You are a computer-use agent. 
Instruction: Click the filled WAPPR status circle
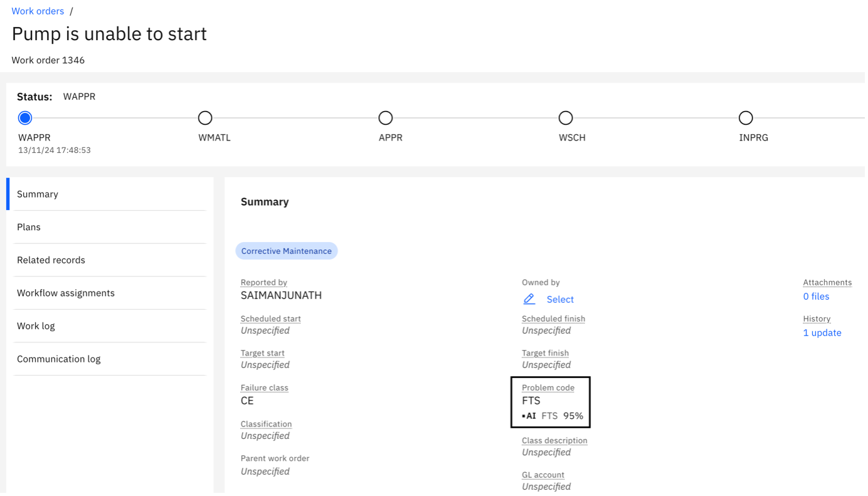click(x=24, y=118)
